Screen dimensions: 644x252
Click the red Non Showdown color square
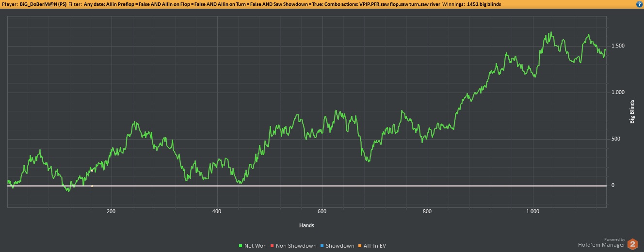pyautogui.click(x=273, y=246)
